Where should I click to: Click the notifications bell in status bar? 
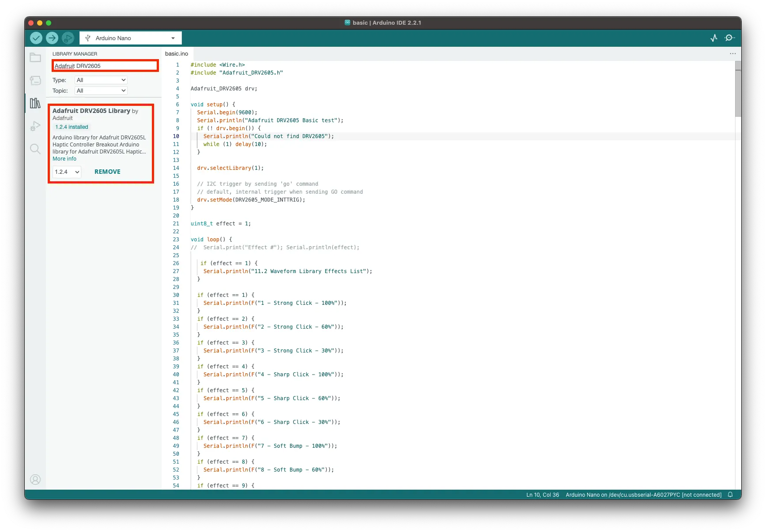pos(730,495)
